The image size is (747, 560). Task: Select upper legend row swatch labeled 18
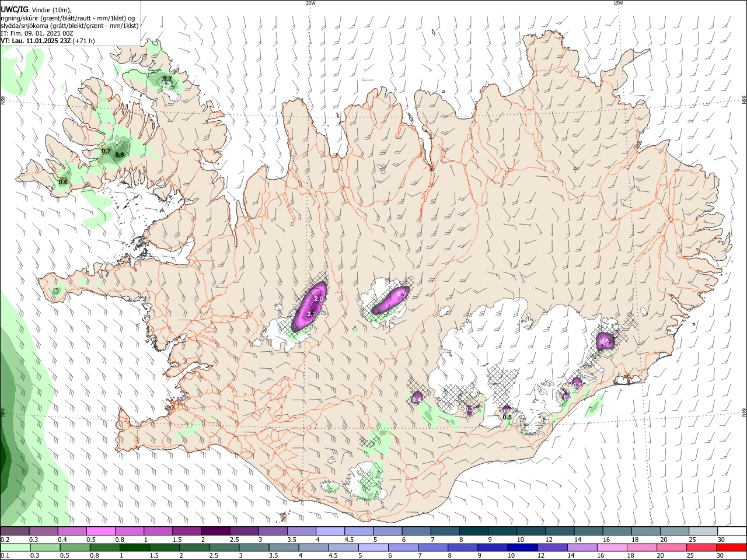tap(645, 531)
